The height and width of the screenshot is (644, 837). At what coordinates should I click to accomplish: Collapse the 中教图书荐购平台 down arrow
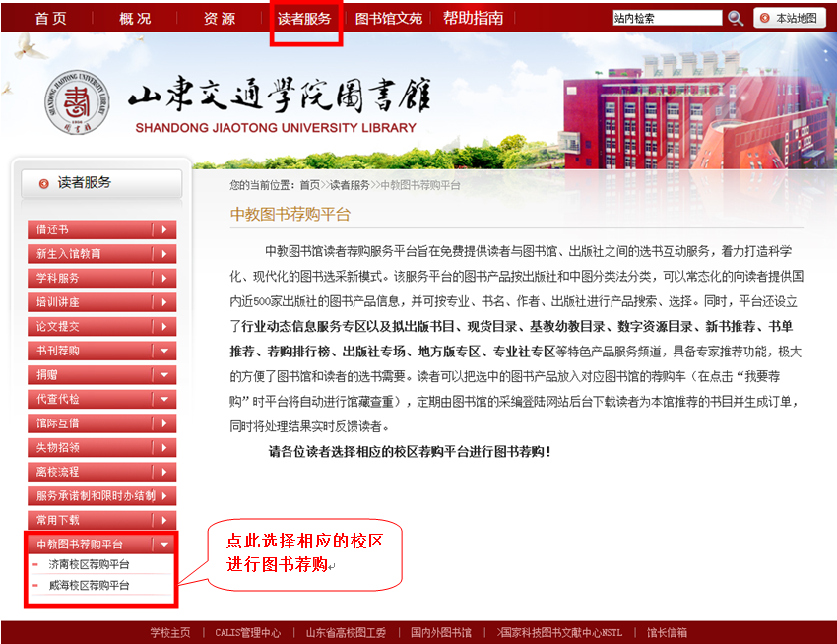[164, 545]
